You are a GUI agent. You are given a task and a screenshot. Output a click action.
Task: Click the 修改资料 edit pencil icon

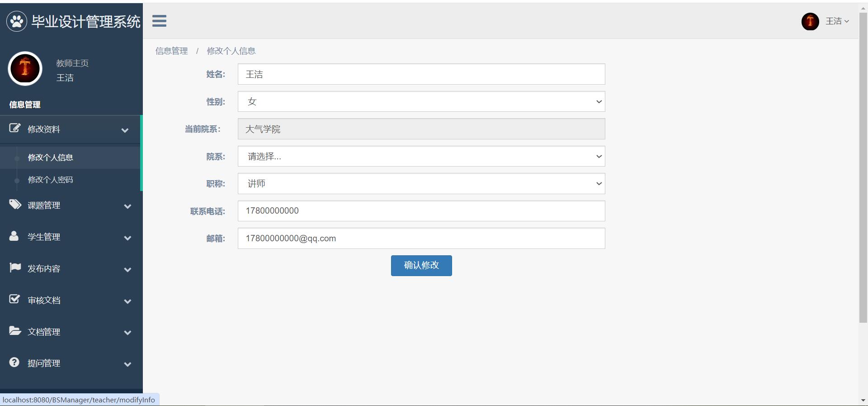(15, 128)
